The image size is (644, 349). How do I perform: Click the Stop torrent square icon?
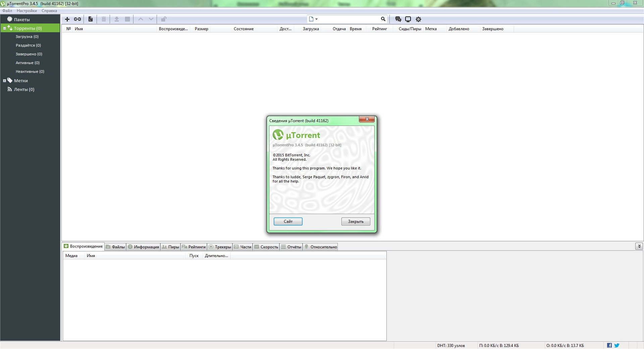tap(127, 19)
